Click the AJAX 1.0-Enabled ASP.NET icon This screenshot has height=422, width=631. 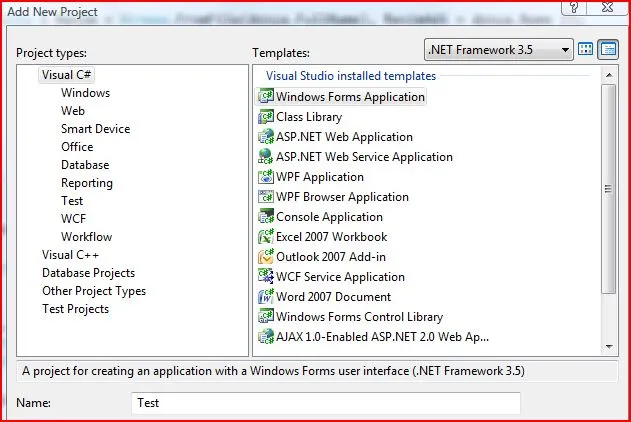tap(266, 336)
